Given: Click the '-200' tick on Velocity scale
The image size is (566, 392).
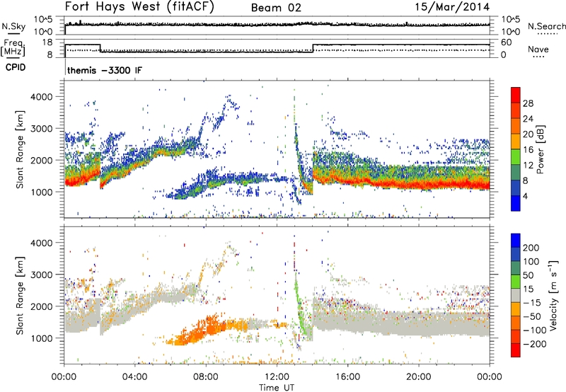Looking at the screenshot, I should [x=534, y=344].
